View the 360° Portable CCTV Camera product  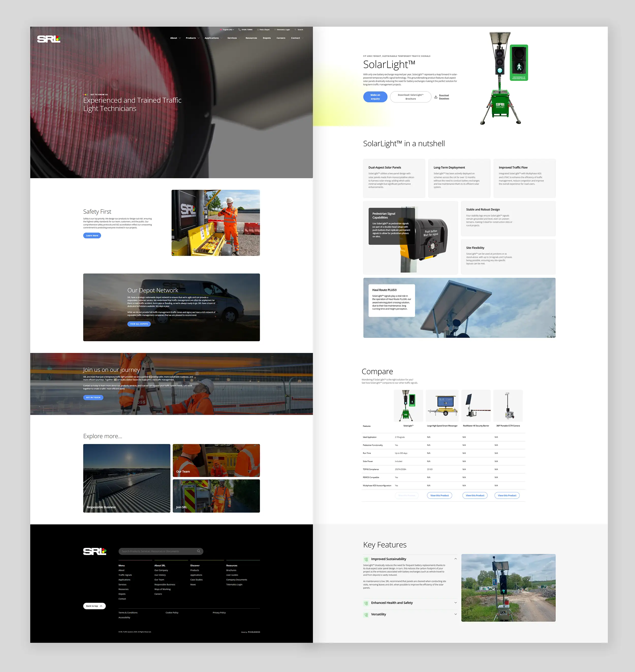507,496
